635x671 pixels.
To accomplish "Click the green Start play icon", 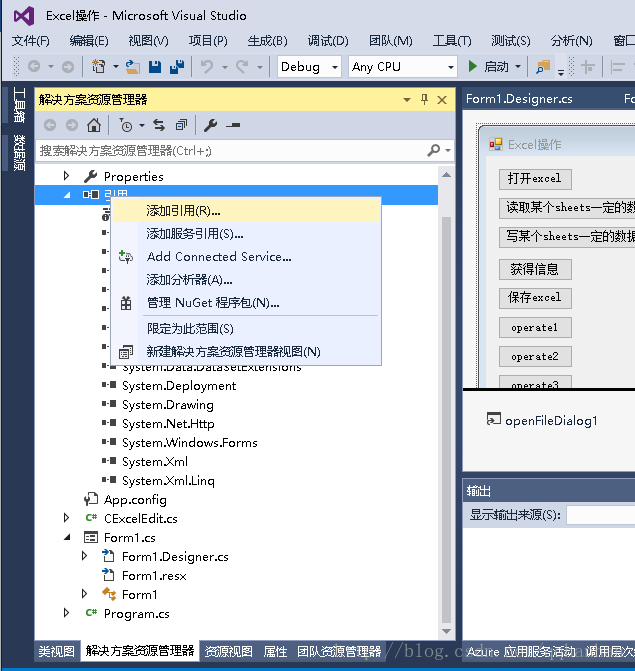I will click(472, 66).
